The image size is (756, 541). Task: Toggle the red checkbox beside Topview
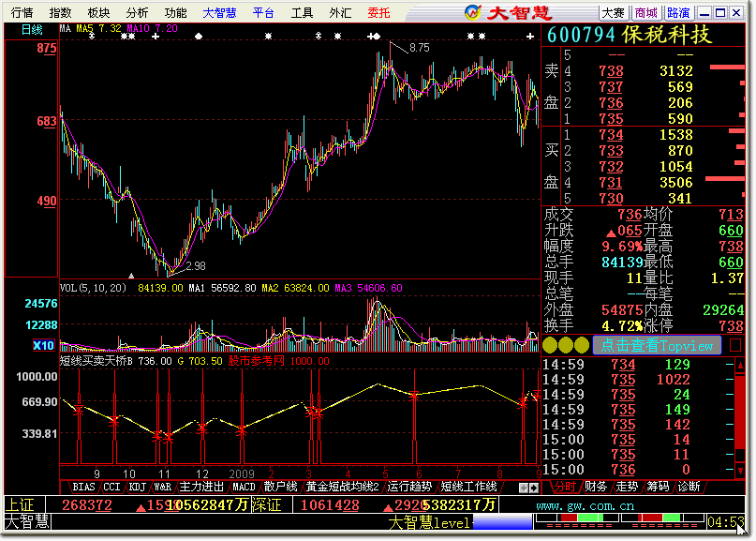click(x=735, y=346)
